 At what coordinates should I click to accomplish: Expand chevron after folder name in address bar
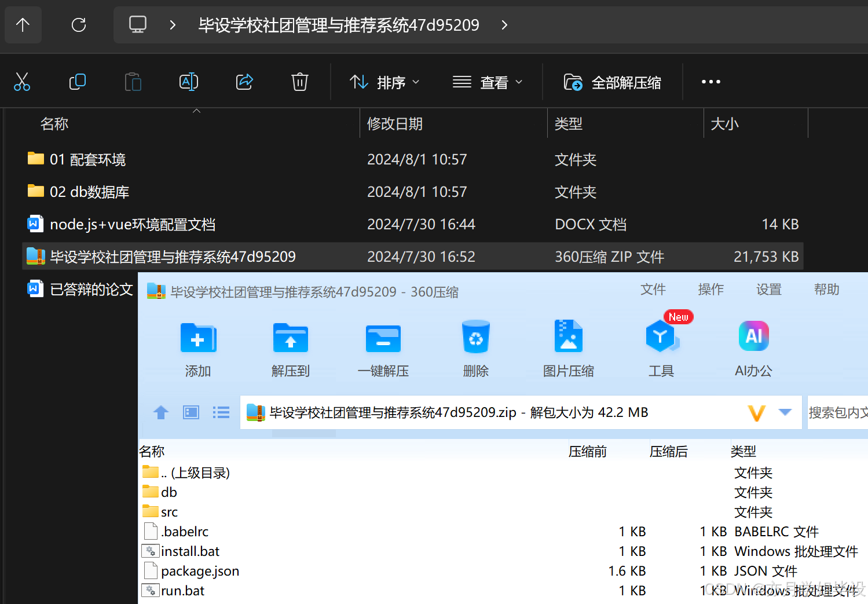point(504,25)
